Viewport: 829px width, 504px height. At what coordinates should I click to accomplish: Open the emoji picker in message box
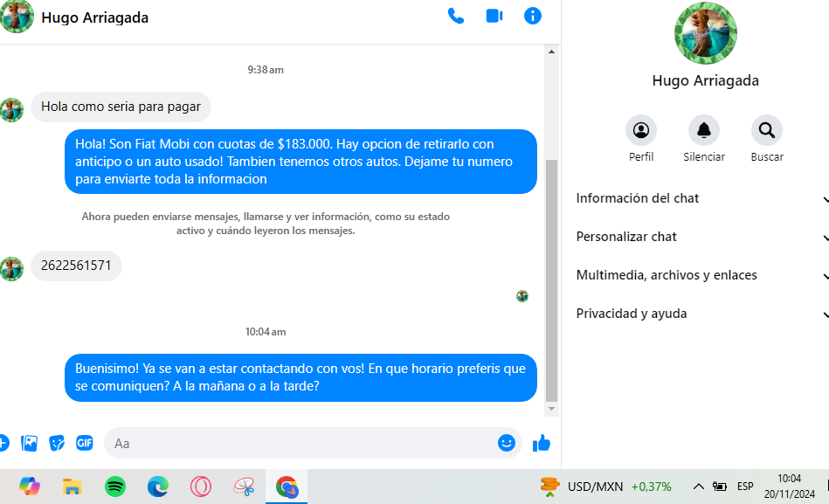pyautogui.click(x=506, y=443)
